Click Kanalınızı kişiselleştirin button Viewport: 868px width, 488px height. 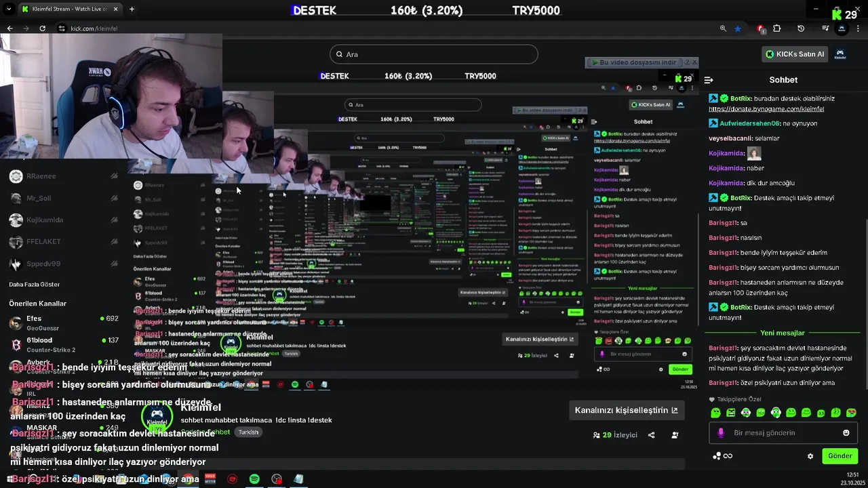point(626,410)
